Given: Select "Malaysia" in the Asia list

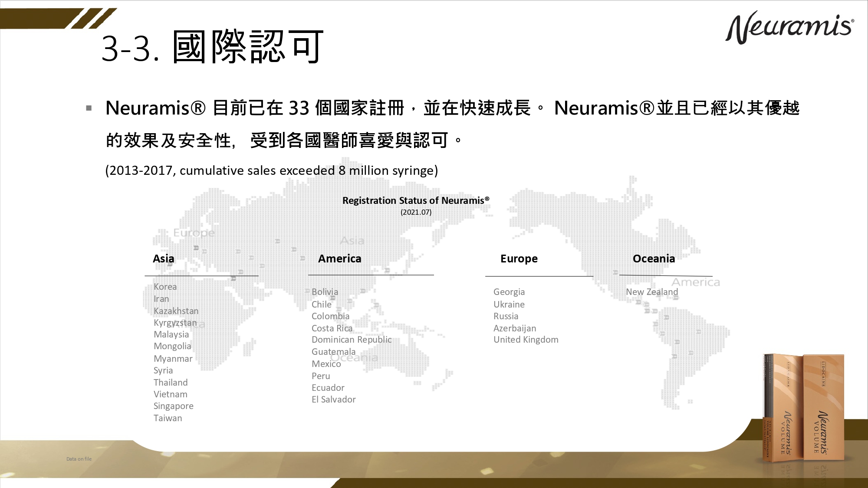Looking at the screenshot, I should 171,334.
